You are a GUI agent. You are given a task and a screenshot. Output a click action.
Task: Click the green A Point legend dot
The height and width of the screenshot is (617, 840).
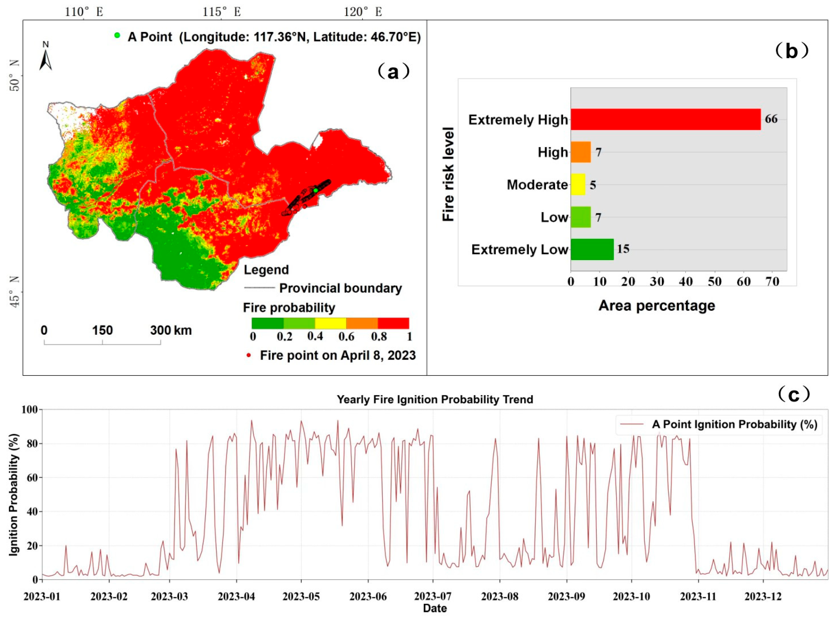coord(117,35)
